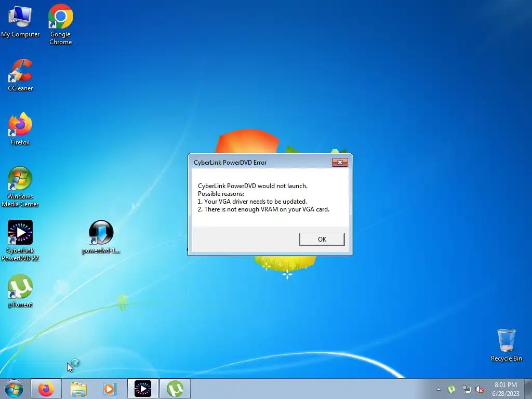The height and width of the screenshot is (399, 532).
Task: Click the 'VGA driver needs to be updated' line
Action: coord(252,202)
